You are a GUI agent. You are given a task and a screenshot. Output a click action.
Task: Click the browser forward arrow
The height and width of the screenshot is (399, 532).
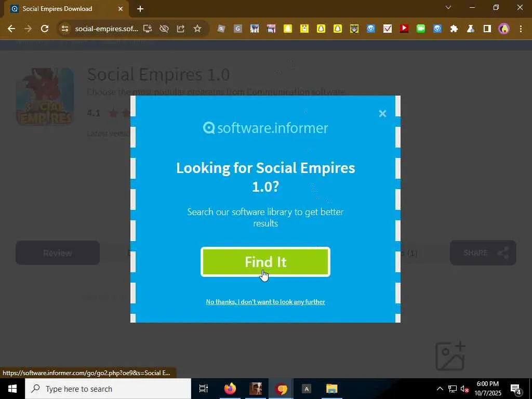tap(28, 29)
